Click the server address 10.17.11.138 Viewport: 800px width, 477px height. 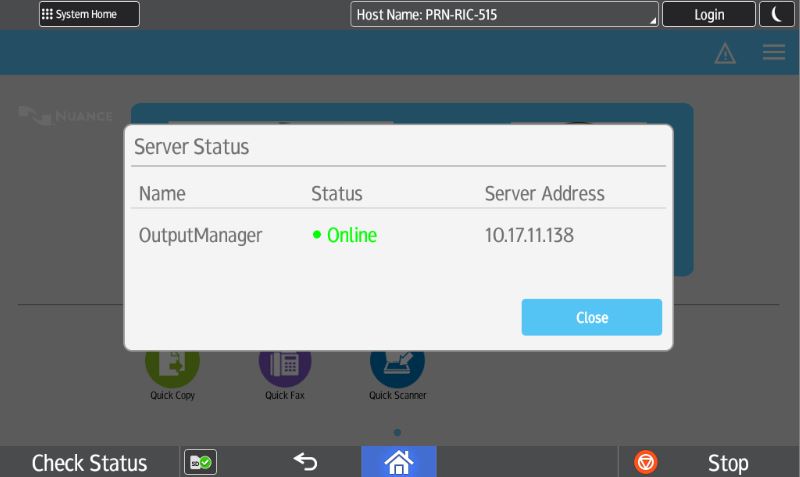tap(529, 236)
